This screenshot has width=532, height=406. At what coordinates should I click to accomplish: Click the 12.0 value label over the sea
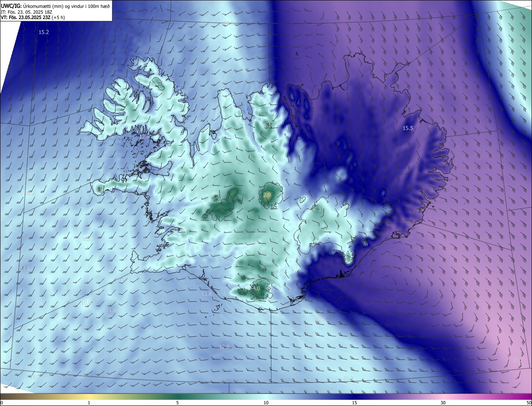[x=224, y=347]
